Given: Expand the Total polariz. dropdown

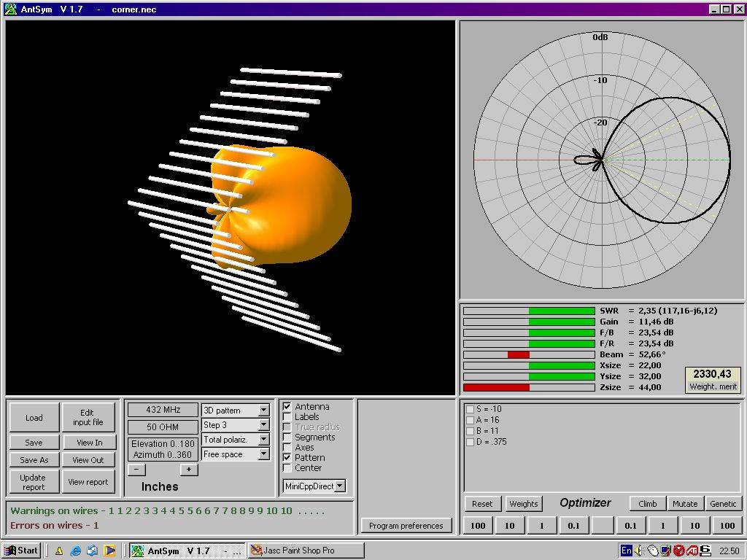Looking at the screenshot, I should pos(264,440).
